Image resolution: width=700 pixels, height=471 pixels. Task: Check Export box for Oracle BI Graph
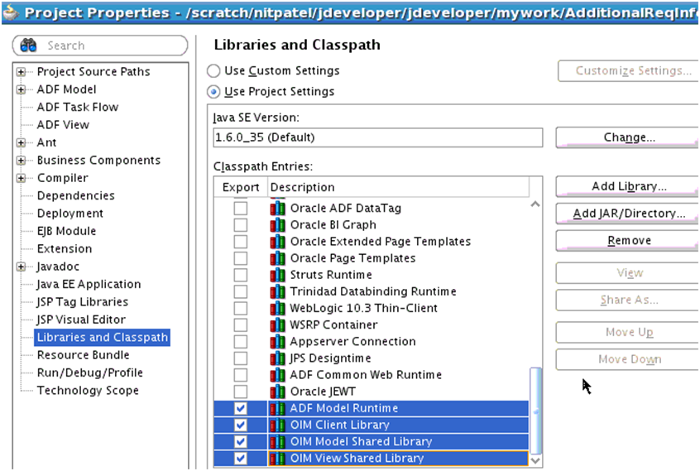(x=241, y=225)
